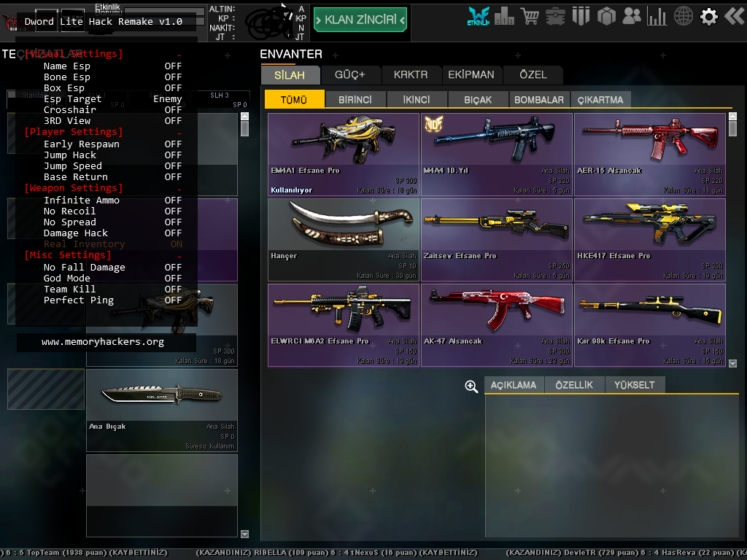Viewport: 747px width, 560px height.
Task: Select the BİRİNCİ weapon filter
Action: tap(355, 99)
